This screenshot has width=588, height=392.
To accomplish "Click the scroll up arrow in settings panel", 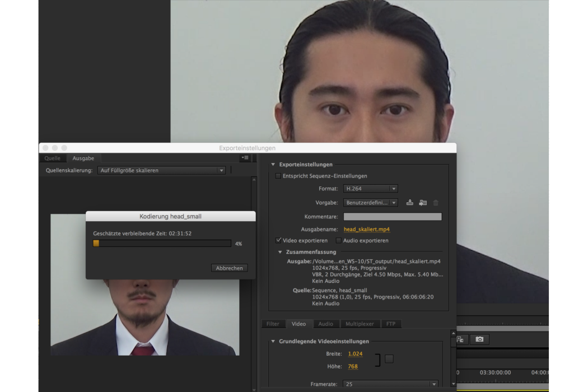I will click(x=454, y=333).
